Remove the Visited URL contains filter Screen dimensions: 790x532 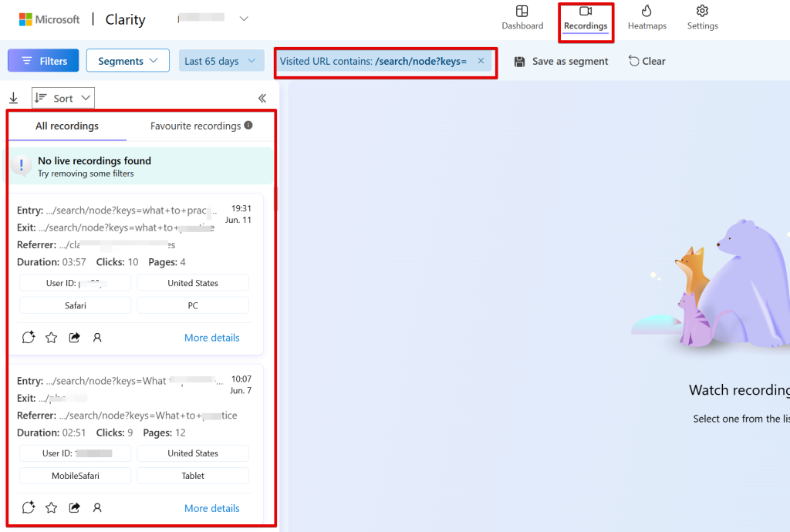pyautogui.click(x=481, y=61)
